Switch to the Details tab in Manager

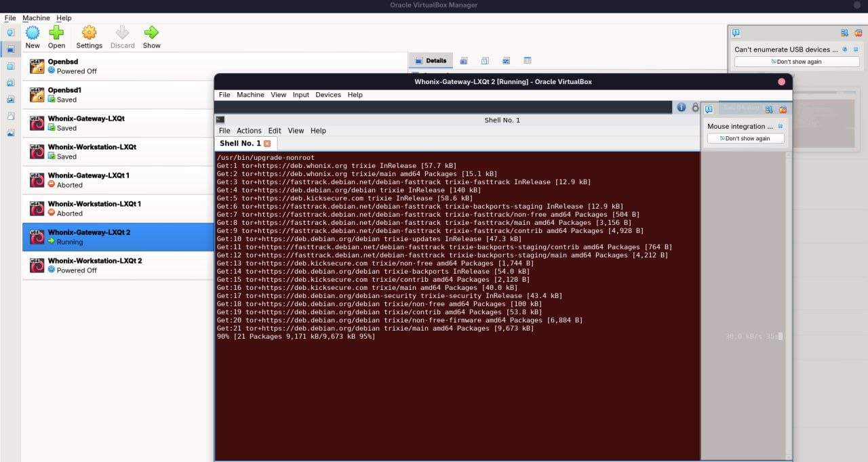[x=431, y=60]
